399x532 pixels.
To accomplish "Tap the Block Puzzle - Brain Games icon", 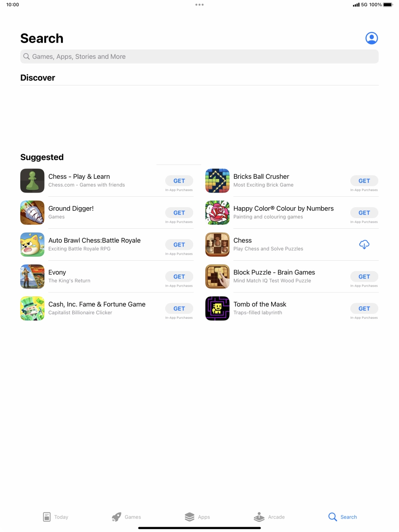I will pos(218,277).
